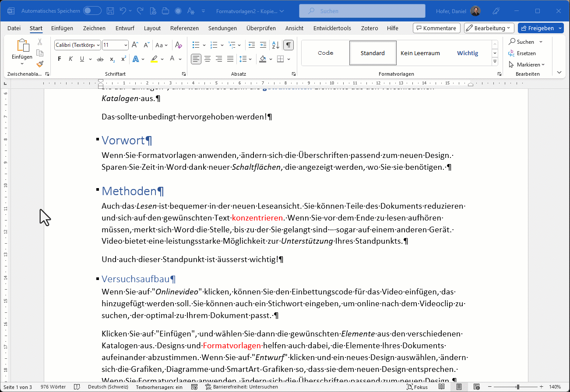Click the Kommentare button
The height and width of the screenshot is (392, 570).
point(436,28)
